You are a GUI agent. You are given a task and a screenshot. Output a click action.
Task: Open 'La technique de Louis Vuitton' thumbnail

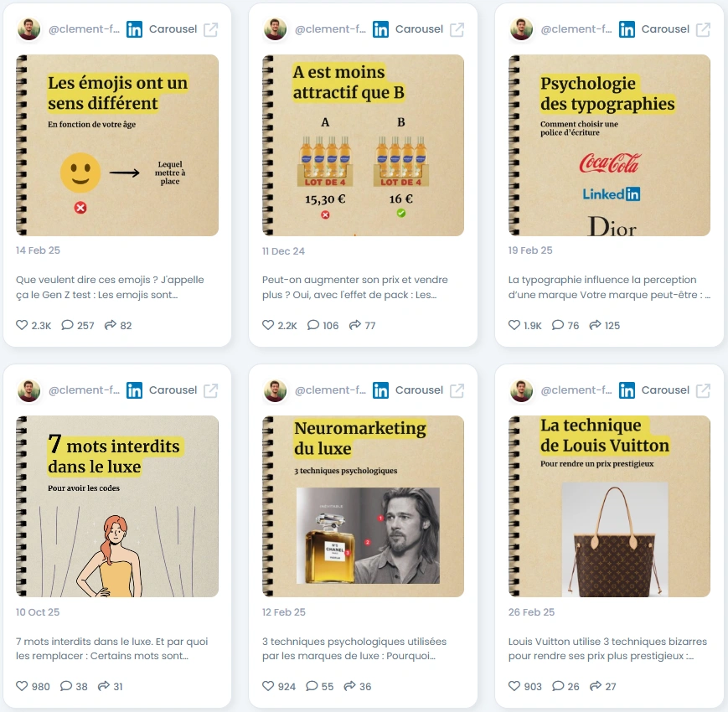(609, 506)
